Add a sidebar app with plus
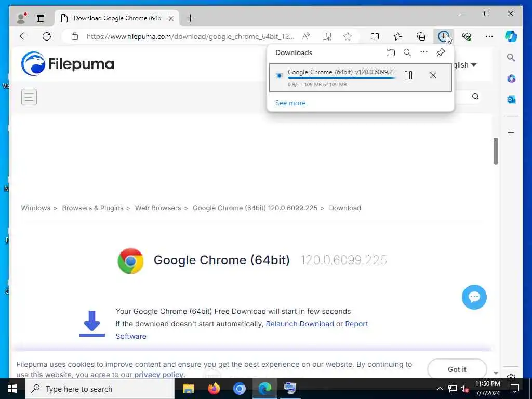532x399 pixels. [511, 132]
